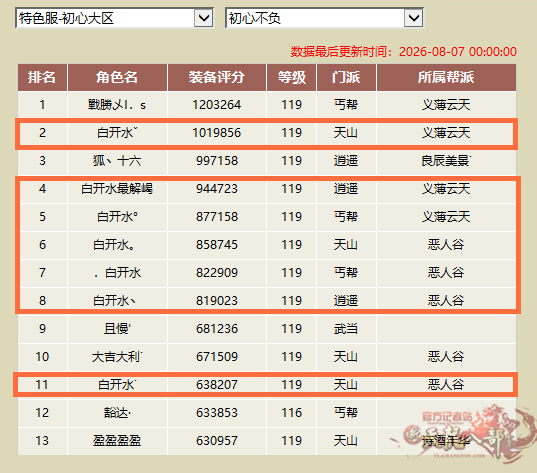
Task: Click guild name 良辰美景
Action: point(446,161)
